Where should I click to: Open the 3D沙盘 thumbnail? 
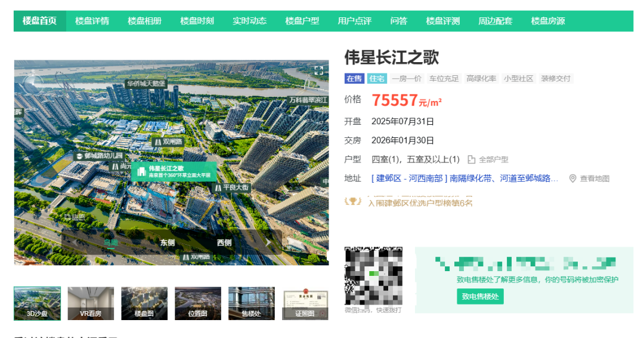click(38, 303)
